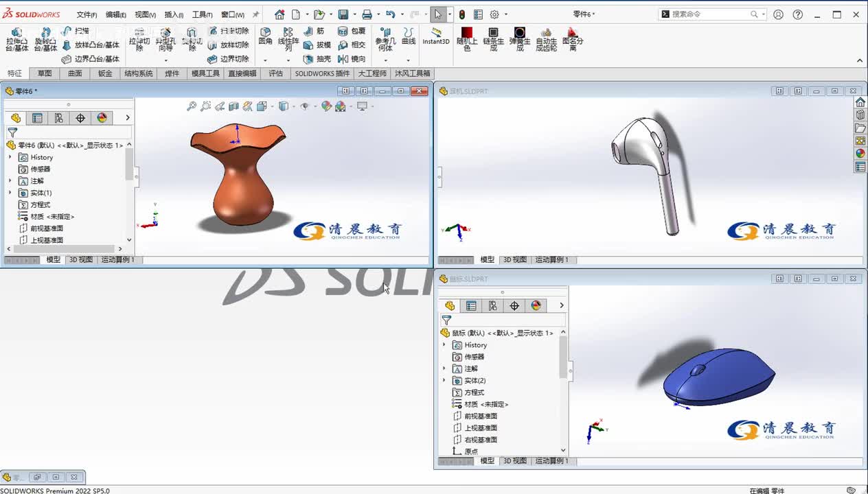Click the 搜索命令 search field
Viewport: 868px width, 494px height.
click(712, 14)
